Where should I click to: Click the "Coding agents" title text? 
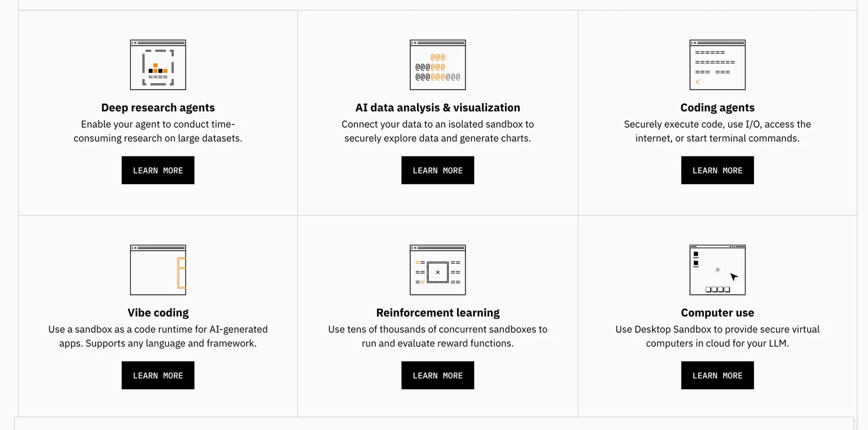(717, 107)
